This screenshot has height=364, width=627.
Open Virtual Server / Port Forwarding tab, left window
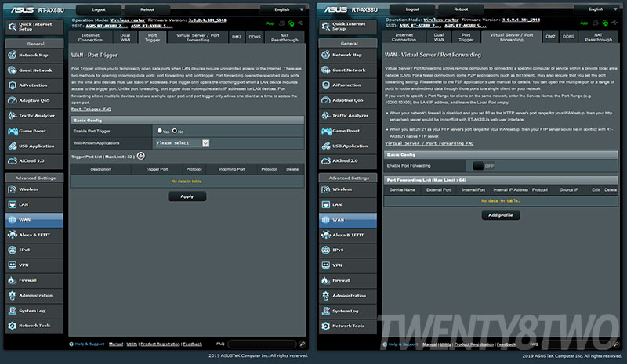coord(198,38)
